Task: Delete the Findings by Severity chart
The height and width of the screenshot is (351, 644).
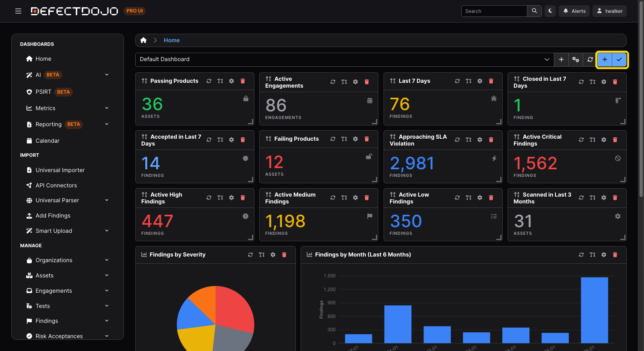Action: pos(284,255)
